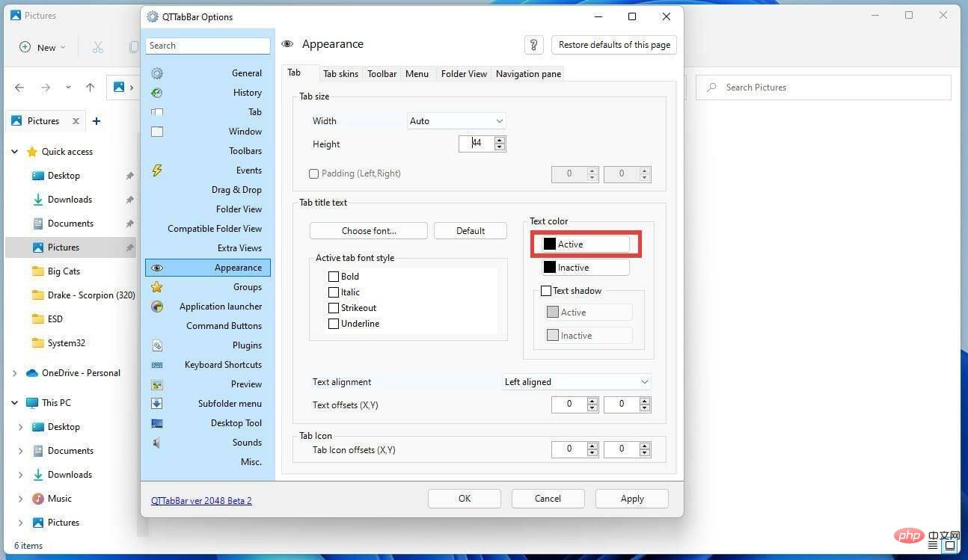Click the Cancel button

point(548,499)
